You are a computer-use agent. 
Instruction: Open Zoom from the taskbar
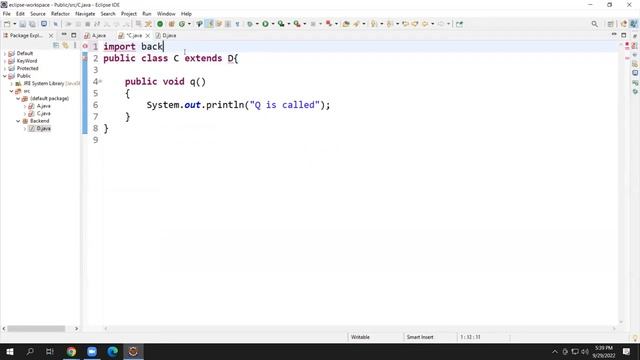click(x=92, y=351)
